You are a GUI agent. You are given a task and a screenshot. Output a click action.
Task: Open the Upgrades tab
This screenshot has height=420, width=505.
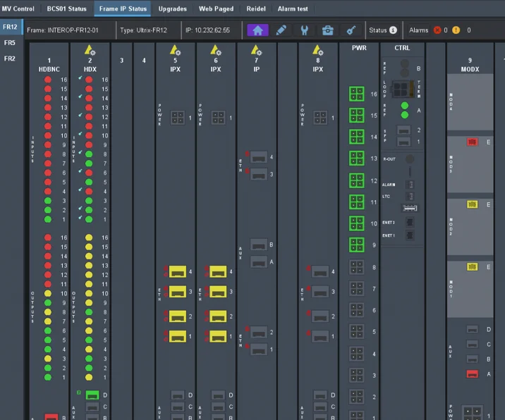point(173,8)
